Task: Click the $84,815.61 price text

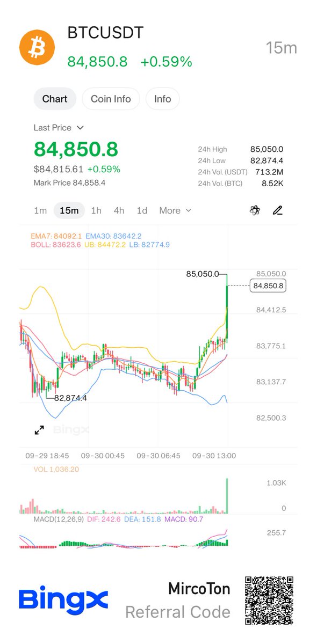Action: tap(58, 169)
